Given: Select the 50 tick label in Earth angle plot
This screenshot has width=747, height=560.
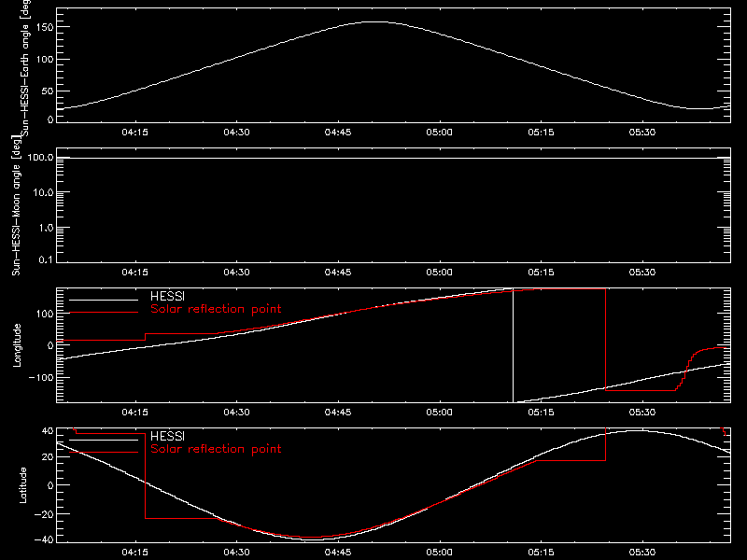Looking at the screenshot, I should [x=48, y=91].
